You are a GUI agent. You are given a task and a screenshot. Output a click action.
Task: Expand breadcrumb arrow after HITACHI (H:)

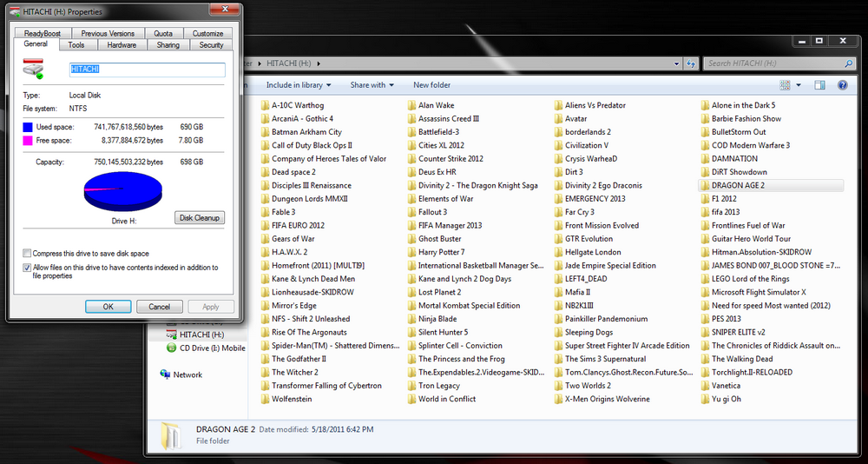(319, 63)
